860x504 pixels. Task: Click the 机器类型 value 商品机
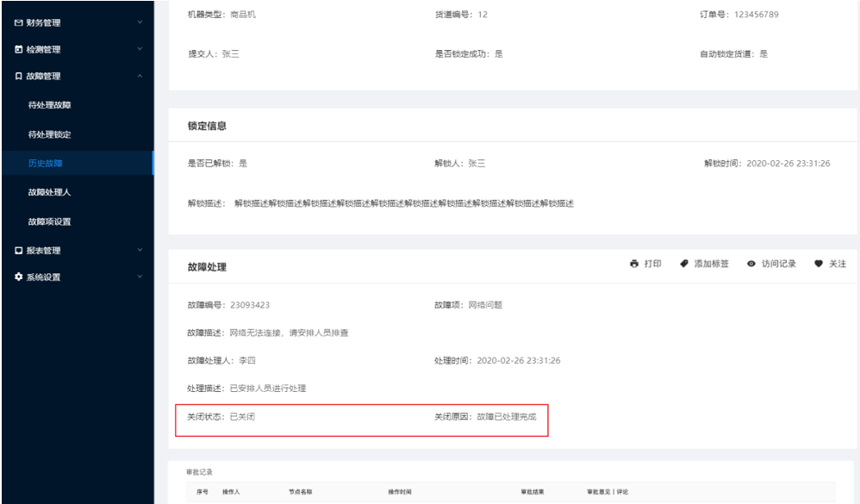[x=243, y=15]
